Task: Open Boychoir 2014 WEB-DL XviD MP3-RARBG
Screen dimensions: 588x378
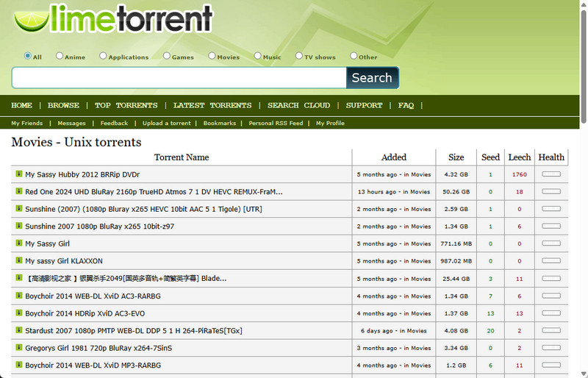Action: pos(93,365)
